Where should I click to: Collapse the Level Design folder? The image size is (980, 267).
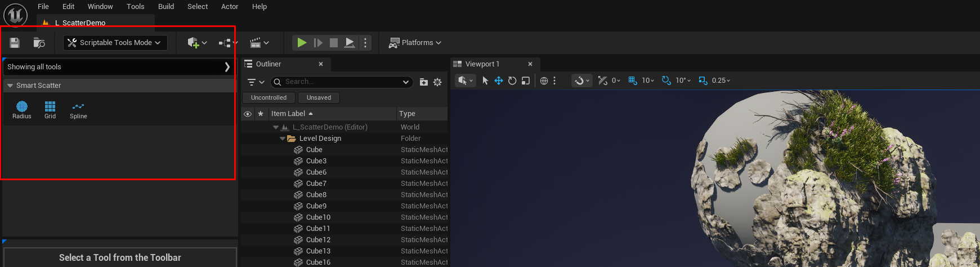coord(283,139)
